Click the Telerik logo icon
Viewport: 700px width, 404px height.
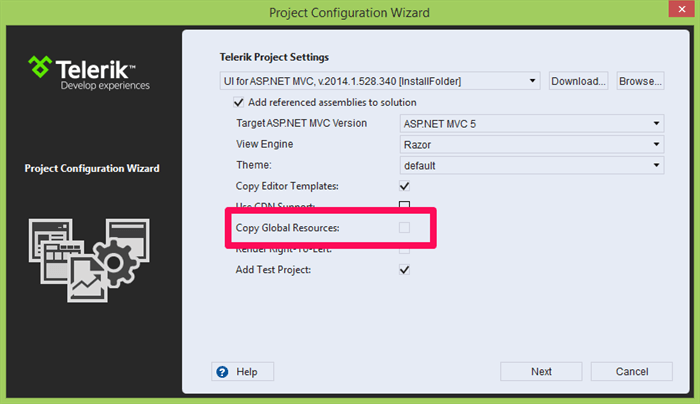pos(39,67)
